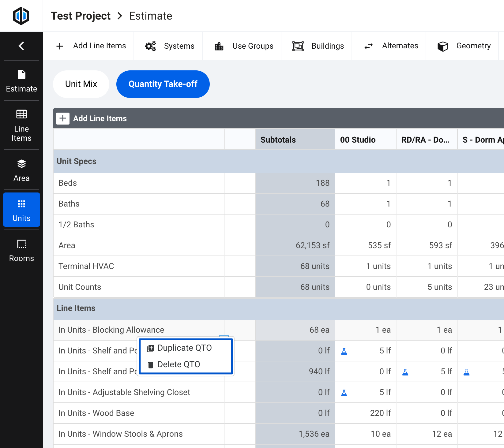Collapse the Unit Specs section header

point(77,161)
